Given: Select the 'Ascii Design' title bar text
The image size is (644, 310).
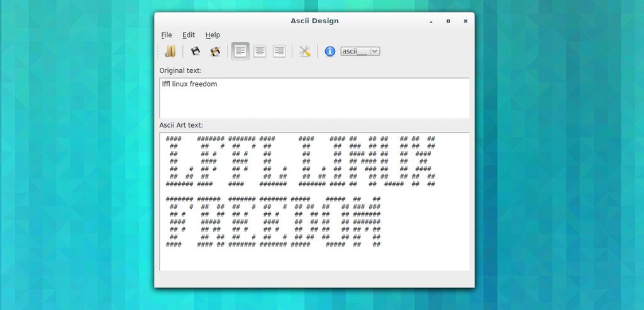Looking at the screenshot, I should click(x=314, y=21).
